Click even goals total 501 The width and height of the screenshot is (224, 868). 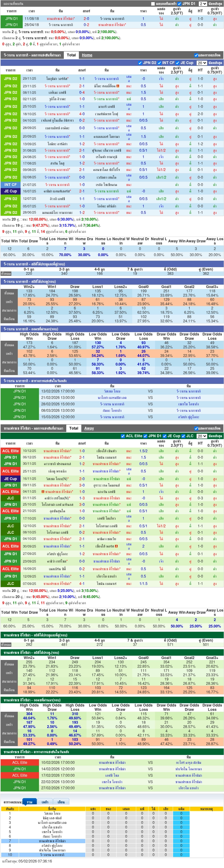pyautogui.click(x=206, y=645)
